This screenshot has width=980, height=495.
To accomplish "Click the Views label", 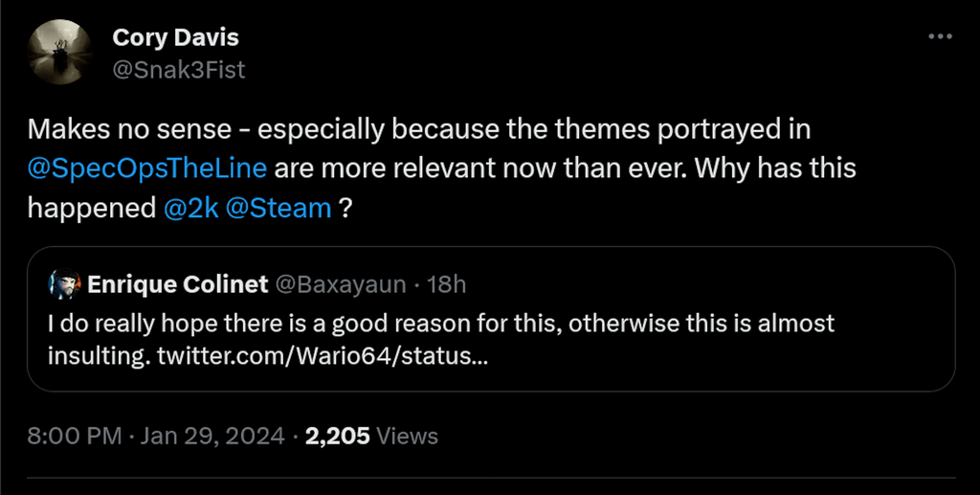I will click(408, 437).
